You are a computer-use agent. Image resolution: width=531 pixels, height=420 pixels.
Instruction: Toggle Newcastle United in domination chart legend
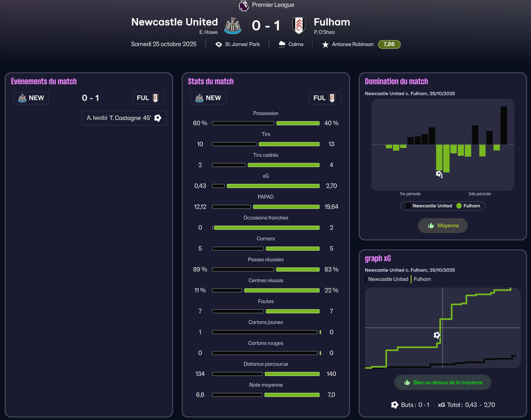coord(429,206)
